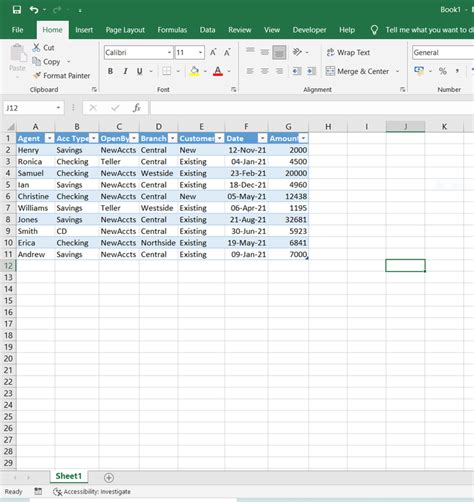Open the General number format dropdown
Screen dimensions: 474x502
click(x=443, y=52)
